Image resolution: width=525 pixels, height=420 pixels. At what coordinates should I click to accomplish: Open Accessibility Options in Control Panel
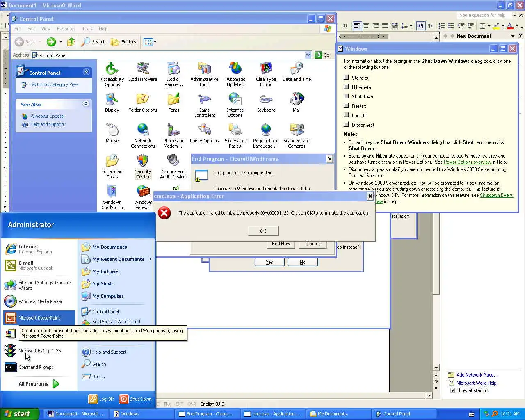point(112,74)
